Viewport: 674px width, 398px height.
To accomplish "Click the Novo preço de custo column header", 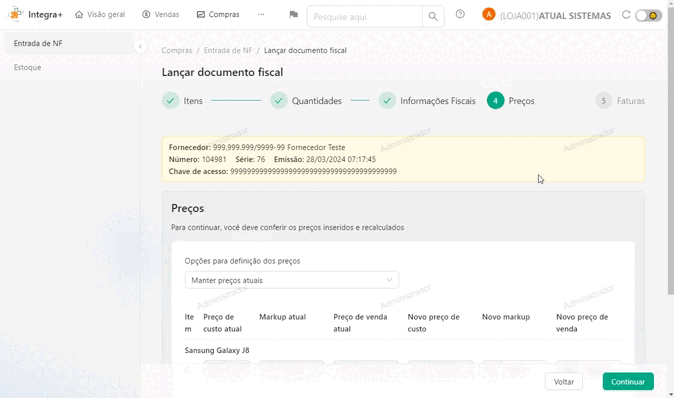I will tap(433, 323).
